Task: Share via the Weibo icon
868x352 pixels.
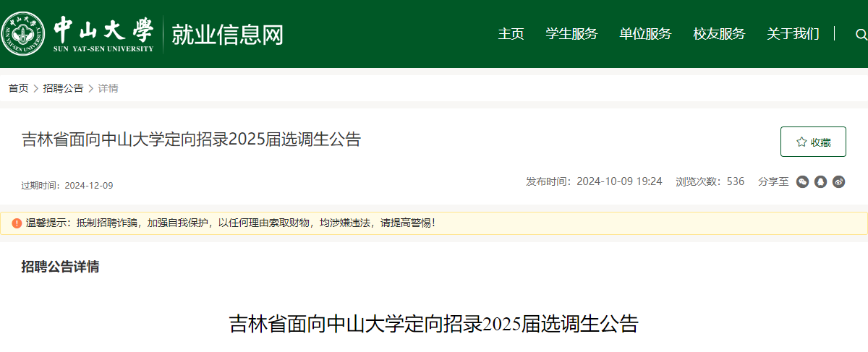Action: [x=838, y=181]
